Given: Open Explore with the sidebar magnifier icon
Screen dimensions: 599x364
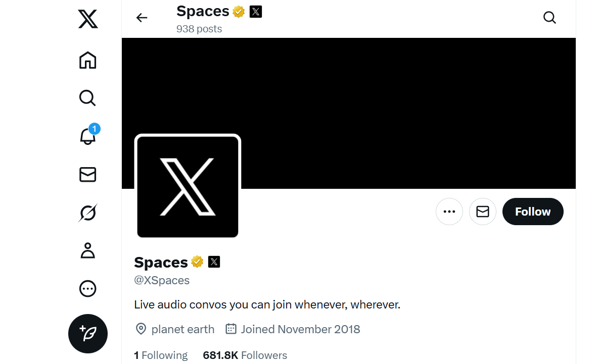Looking at the screenshot, I should [87, 98].
